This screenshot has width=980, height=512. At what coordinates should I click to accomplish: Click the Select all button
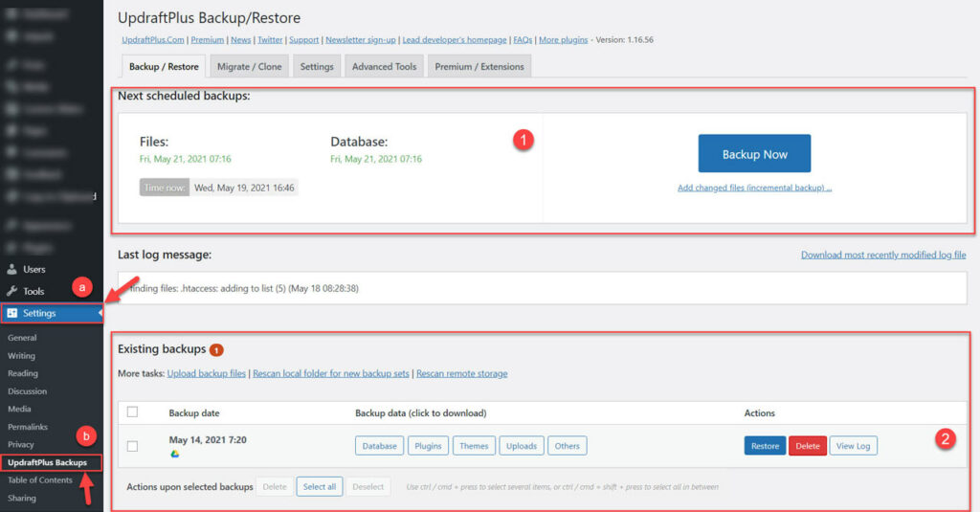(320, 487)
